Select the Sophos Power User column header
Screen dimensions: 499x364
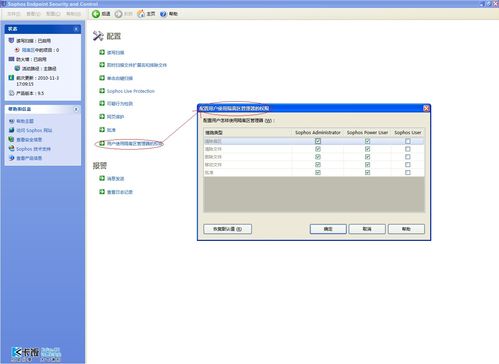click(367, 132)
